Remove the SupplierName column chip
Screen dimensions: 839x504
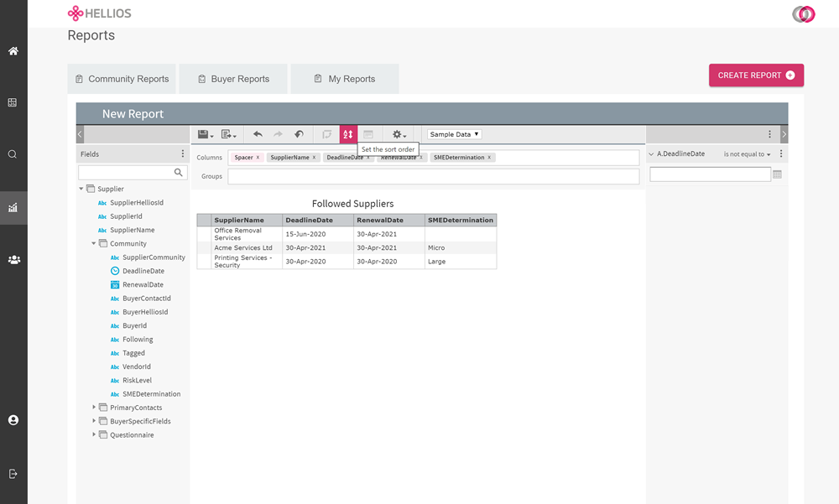[314, 158]
